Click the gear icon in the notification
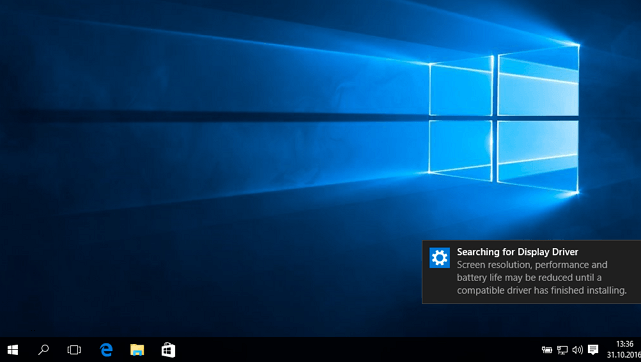The width and height of the screenshot is (641, 362). [439, 258]
